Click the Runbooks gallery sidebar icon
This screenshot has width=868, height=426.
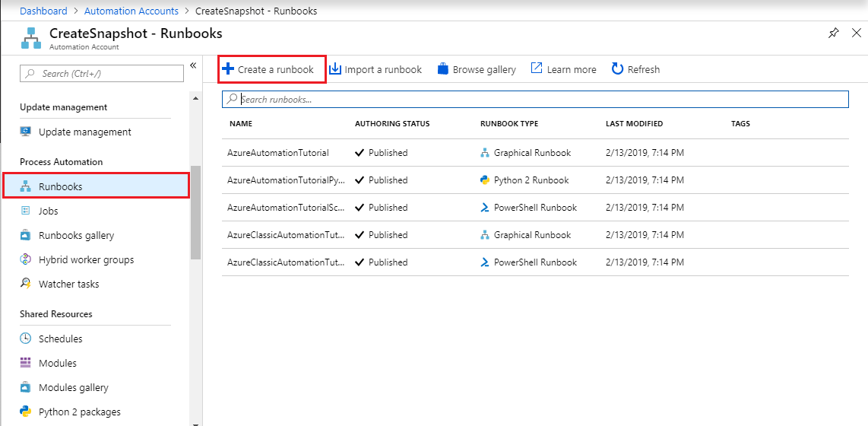(x=26, y=235)
